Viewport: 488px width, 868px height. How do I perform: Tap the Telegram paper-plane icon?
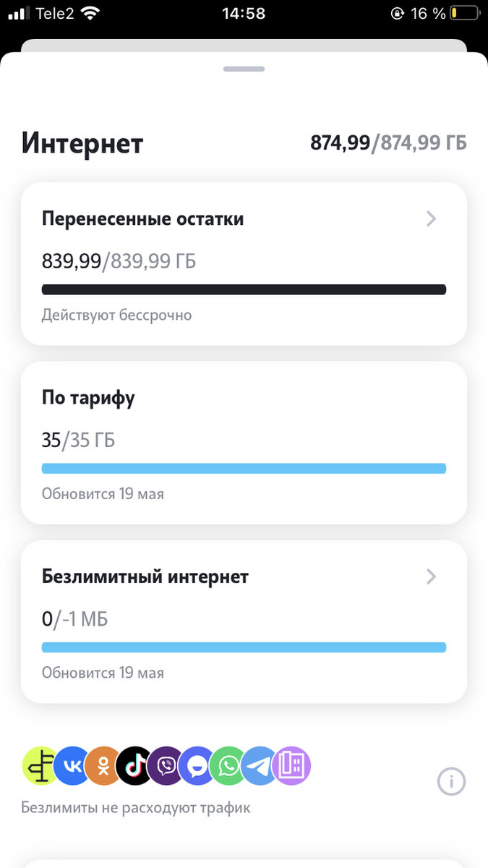[260, 766]
